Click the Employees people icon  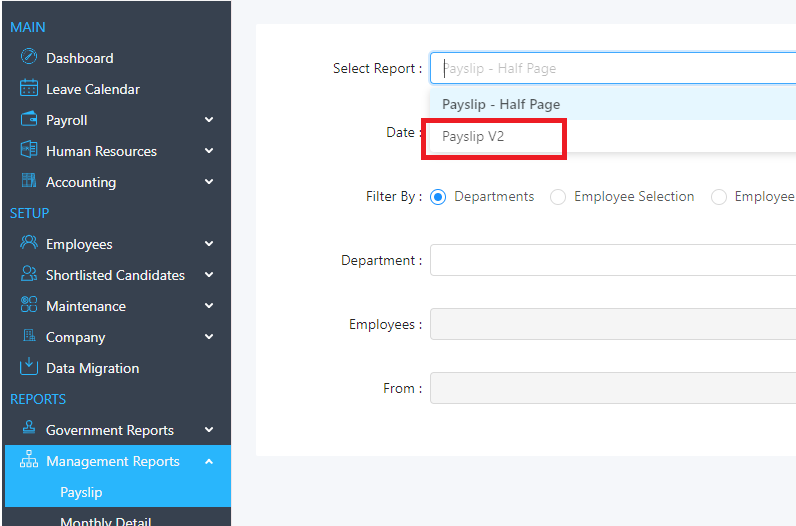point(29,242)
